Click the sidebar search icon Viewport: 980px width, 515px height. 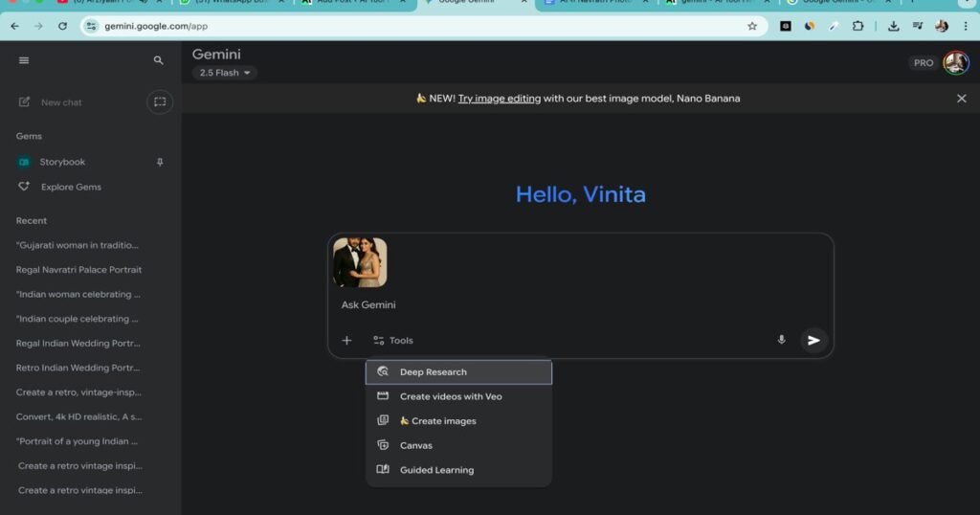tap(158, 60)
